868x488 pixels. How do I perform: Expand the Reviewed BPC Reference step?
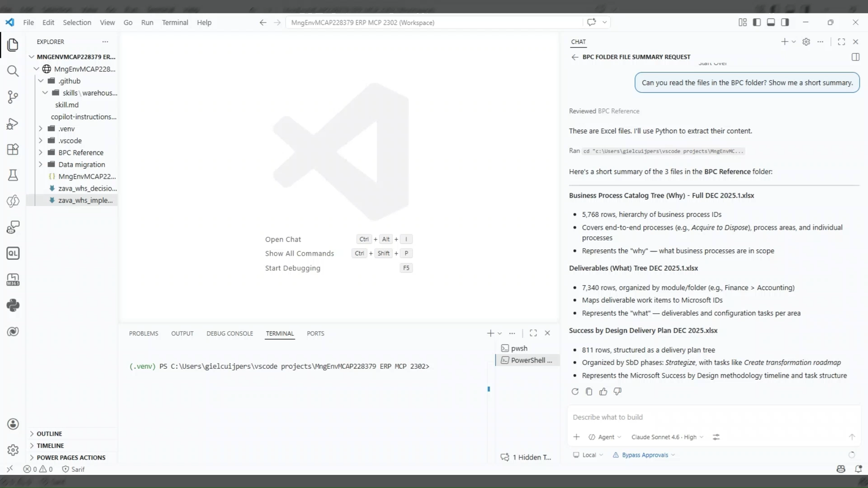[604, 111]
